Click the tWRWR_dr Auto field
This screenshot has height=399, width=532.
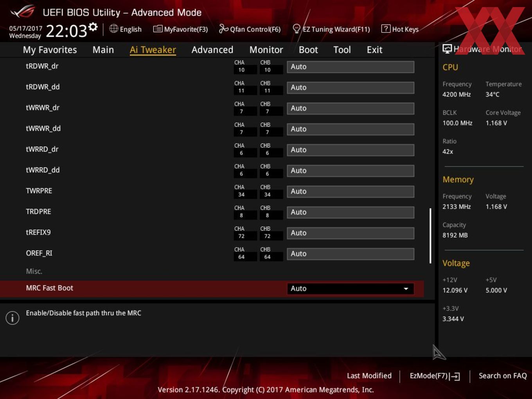(x=350, y=108)
